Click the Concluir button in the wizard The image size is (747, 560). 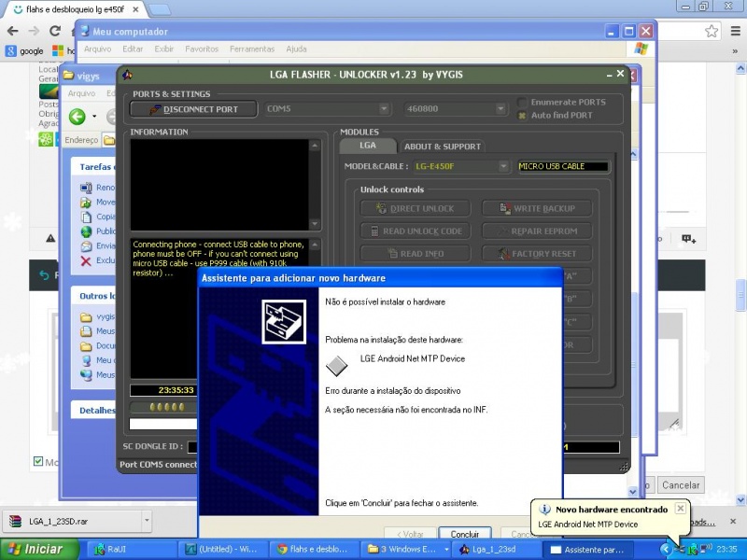point(464,534)
